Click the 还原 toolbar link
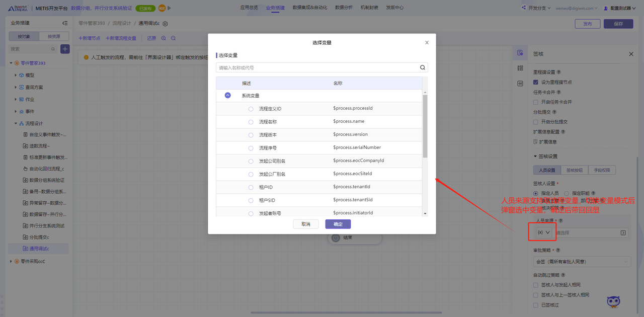This screenshot has width=644, height=317. pos(151,38)
